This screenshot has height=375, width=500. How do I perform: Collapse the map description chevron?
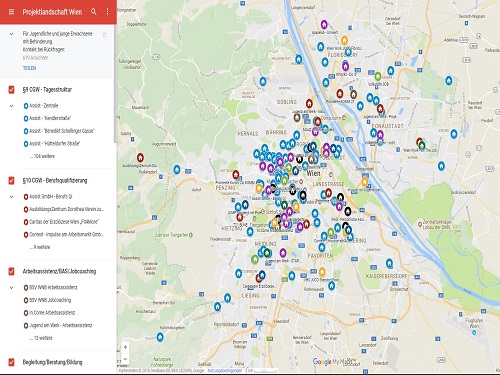click(11, 34)
